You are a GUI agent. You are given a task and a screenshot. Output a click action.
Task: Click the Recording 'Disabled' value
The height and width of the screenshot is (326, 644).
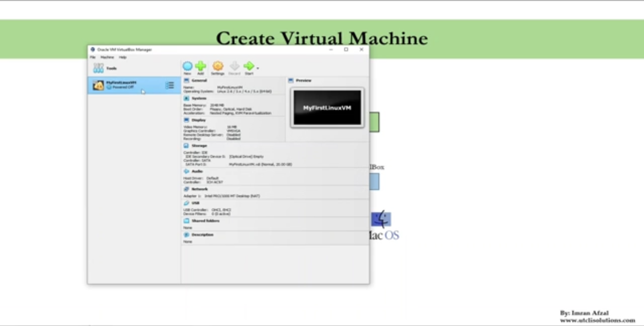pos(234,139)
